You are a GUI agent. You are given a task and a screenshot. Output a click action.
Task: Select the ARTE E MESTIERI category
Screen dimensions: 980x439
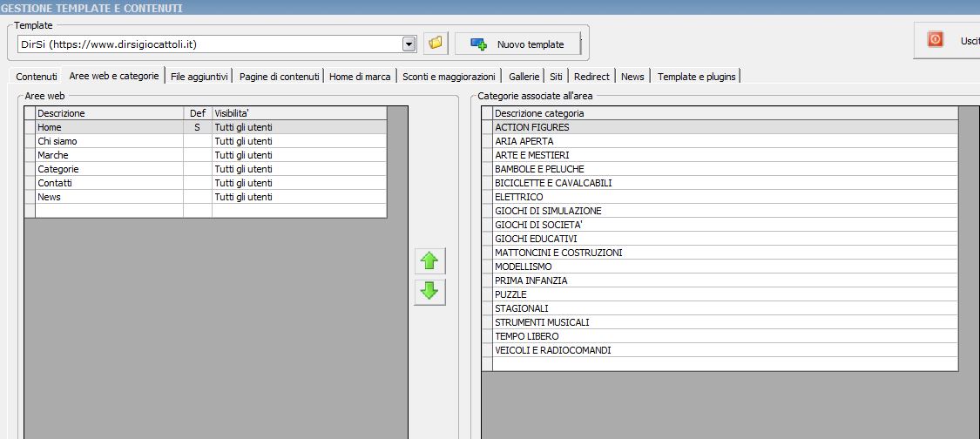click(720, 155)
